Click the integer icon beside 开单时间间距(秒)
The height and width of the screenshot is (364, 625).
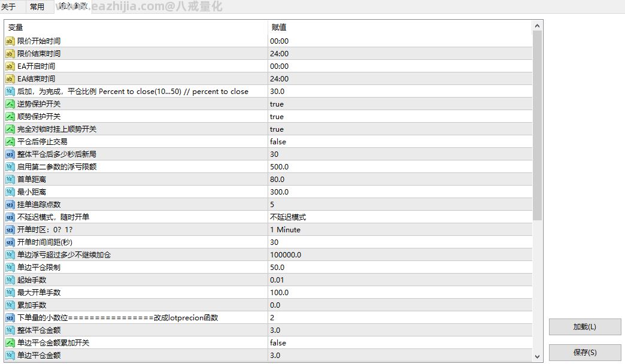pos(10,242)
